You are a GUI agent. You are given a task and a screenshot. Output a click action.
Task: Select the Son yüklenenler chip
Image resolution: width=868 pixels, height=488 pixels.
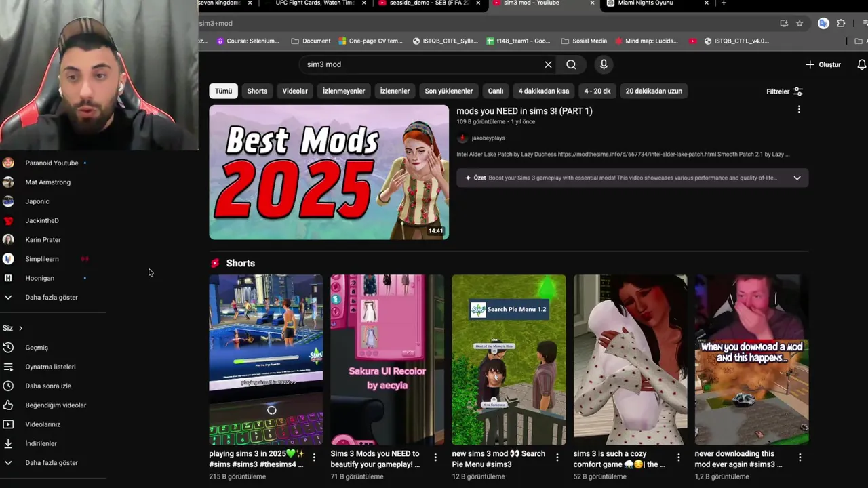pyautogui.click(x=449, y=91)
